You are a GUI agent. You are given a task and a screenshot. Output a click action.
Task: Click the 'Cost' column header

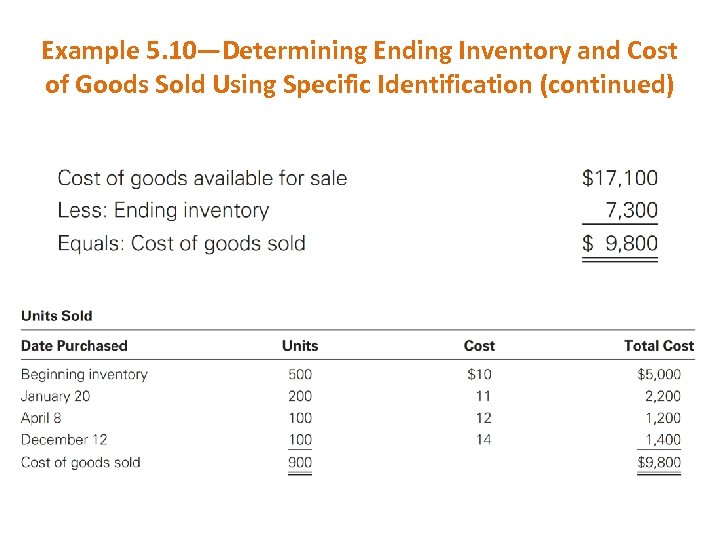pyautogui.click(x=479, y=346)
